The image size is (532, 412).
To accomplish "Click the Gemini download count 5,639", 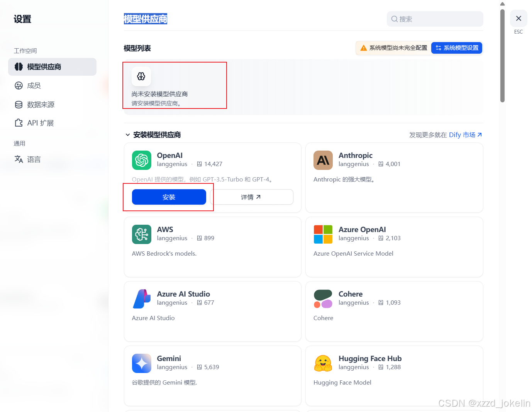I will (x=212, y=367).
